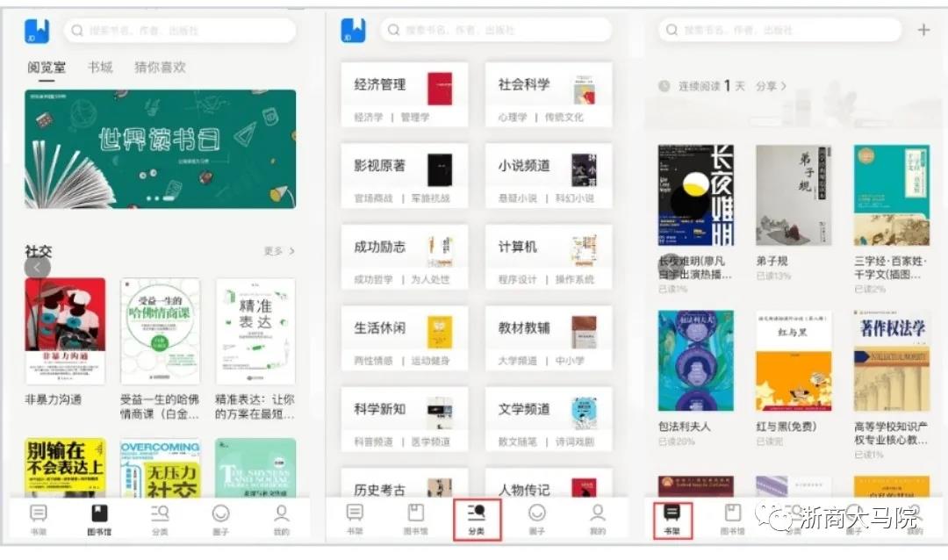Click the 心理学 subcategory link
948x560 pixels.
513,117
